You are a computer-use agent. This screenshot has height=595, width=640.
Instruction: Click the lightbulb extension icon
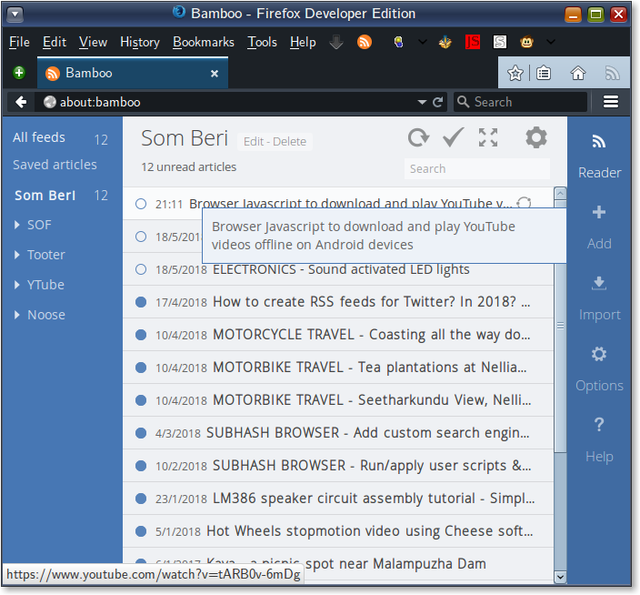click(399, 42)
